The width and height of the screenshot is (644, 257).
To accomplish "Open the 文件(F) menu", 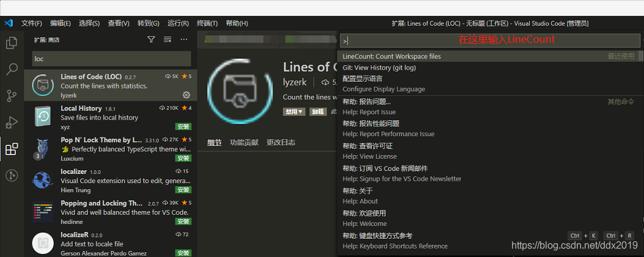I will pyautogui.click(x=32, y=23).
